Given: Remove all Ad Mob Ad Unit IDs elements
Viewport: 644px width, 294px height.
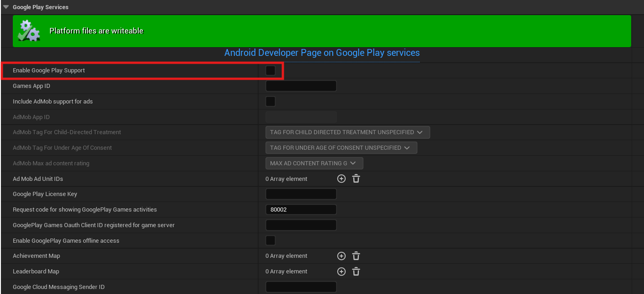Looking at the screenshot, I should 356,179.
